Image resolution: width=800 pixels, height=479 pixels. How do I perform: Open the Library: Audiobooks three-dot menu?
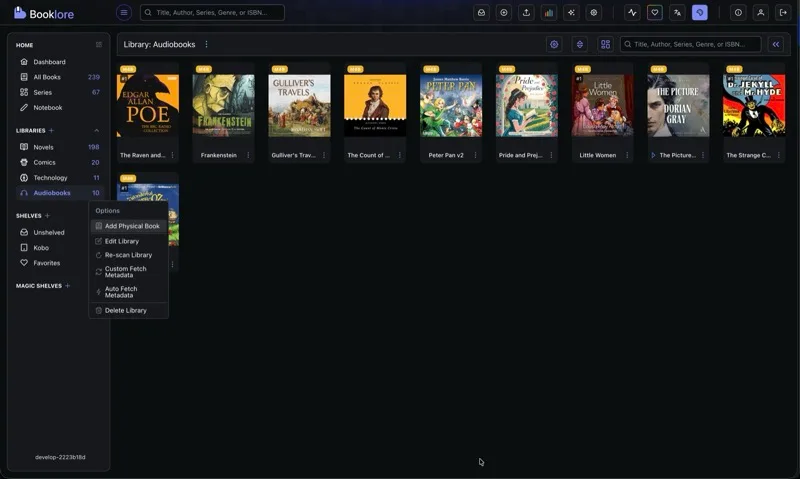coord(206,44)
